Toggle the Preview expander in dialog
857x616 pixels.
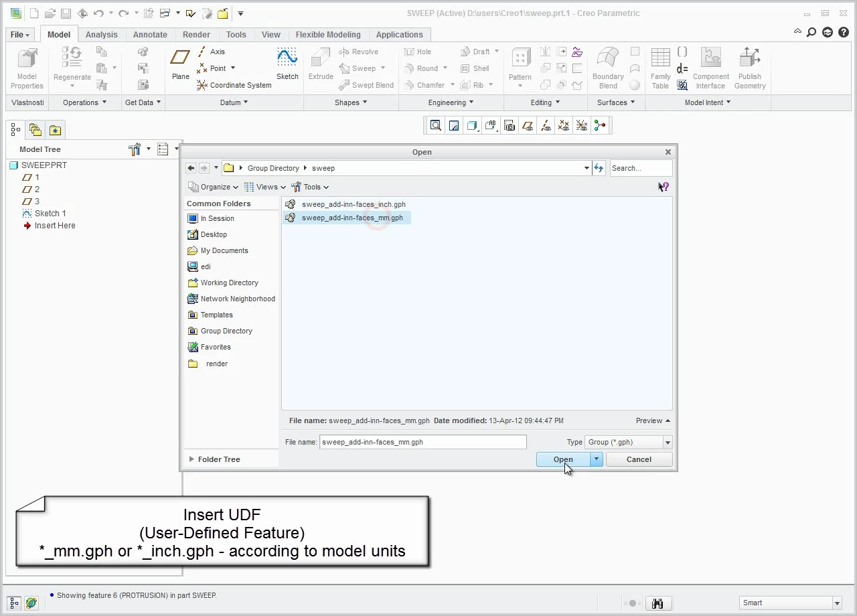(x=653, y=420)
